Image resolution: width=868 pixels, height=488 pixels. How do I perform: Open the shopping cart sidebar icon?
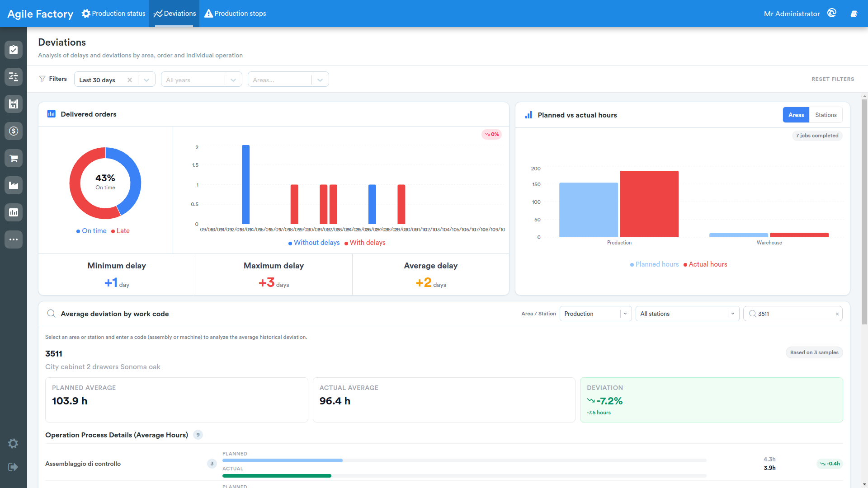click(x=14, y=158)
